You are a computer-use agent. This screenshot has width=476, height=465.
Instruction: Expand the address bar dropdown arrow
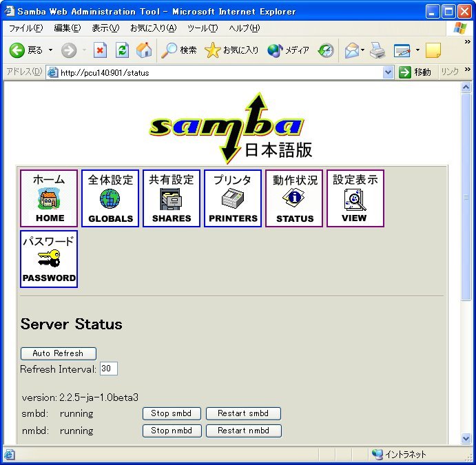click(x=388, y=72)
